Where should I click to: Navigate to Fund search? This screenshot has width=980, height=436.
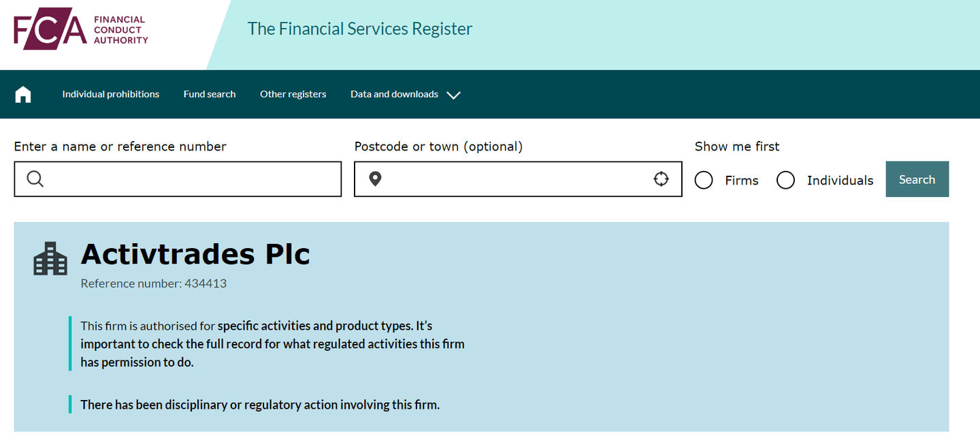209,94
